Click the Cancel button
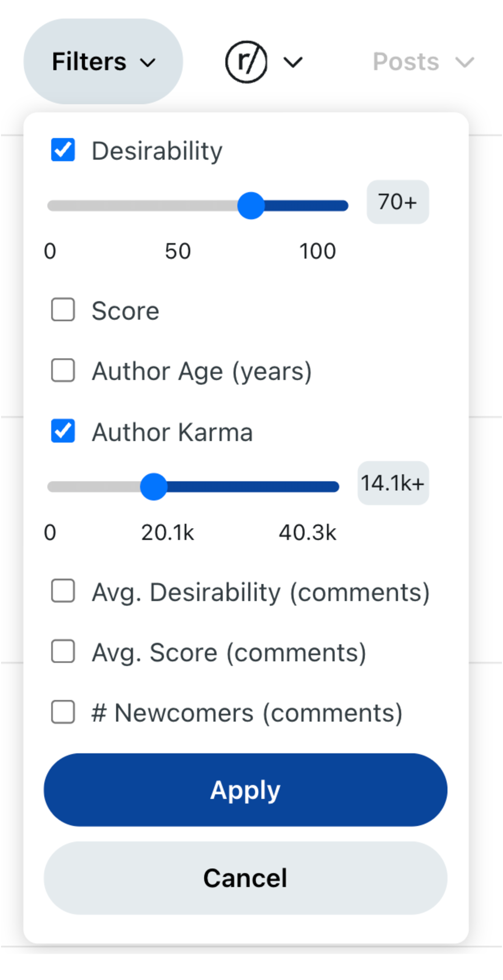Screen dimensions: 503x980 (245, 878)
